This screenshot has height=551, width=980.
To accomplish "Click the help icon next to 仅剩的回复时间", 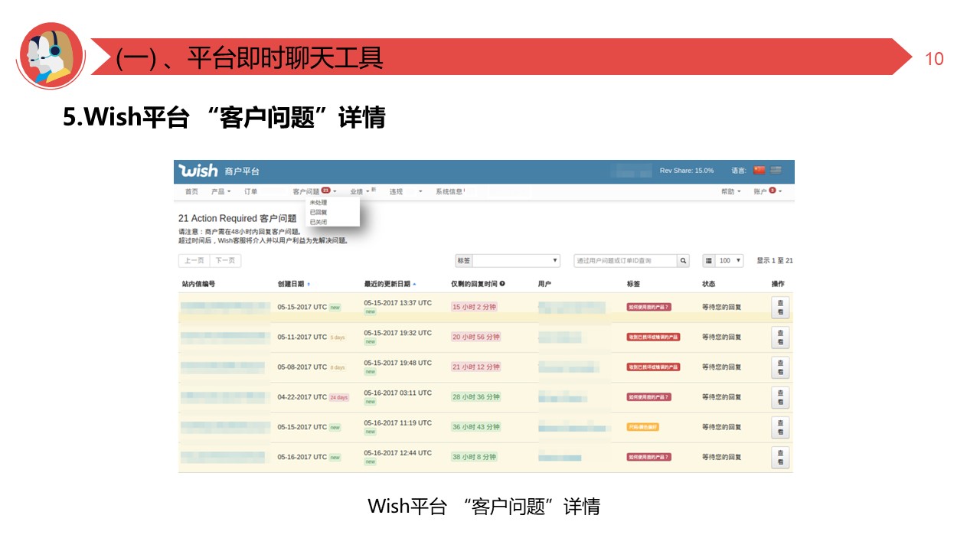I will pyautogui.click(x=502, y=284).
